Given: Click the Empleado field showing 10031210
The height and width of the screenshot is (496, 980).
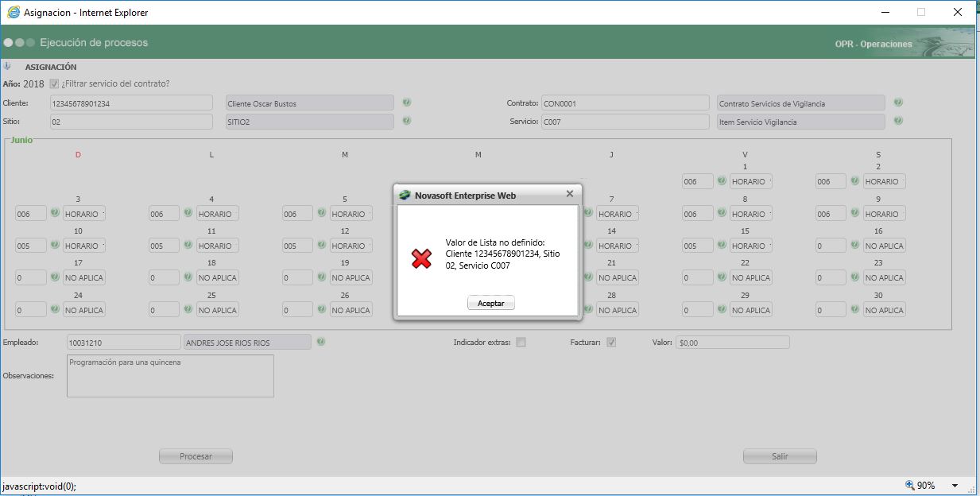Looking at the screenshot, I should (x=124, y=342).
